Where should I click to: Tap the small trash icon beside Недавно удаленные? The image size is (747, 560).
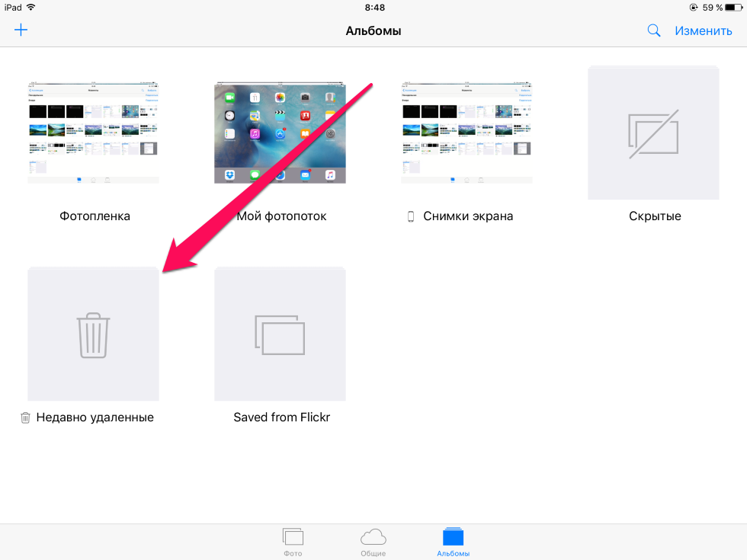25,418
